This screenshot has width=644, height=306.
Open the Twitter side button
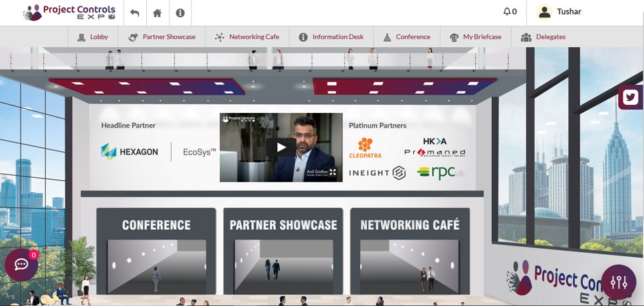631,97
